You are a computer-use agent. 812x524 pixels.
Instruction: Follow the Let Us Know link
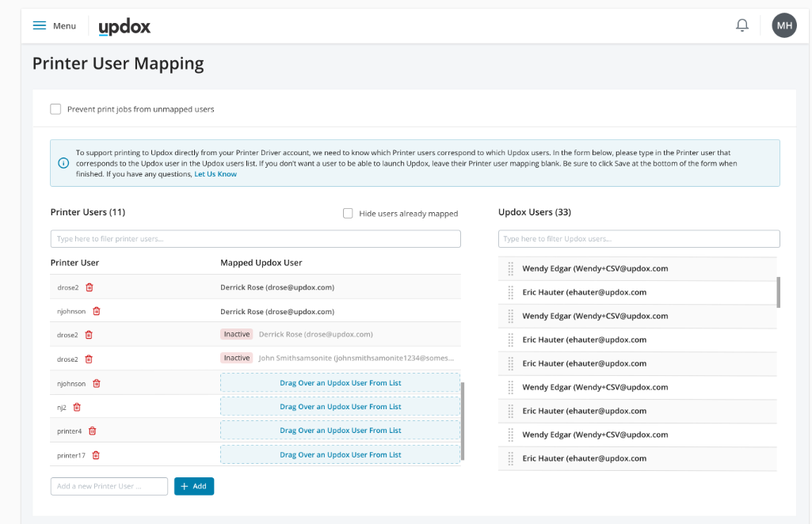pyautogui.click(x=215, y=174)
